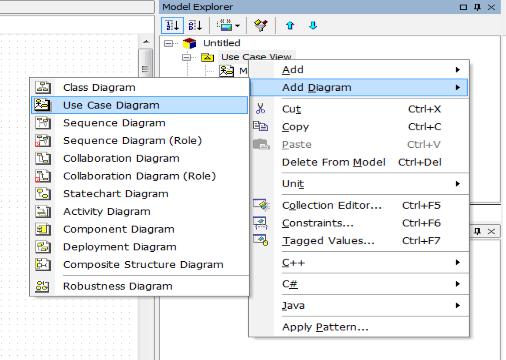Click the Collaboration Diagram icon
The height and width of the screenshot is (360, 506).
coord(43,158)
